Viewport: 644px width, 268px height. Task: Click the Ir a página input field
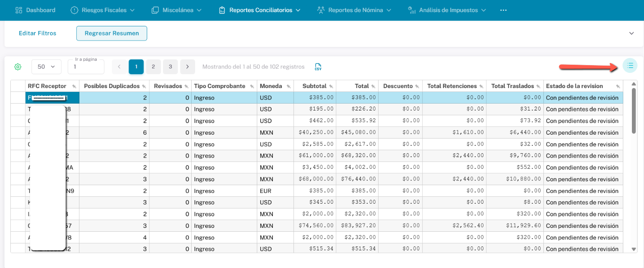[86, 67]
